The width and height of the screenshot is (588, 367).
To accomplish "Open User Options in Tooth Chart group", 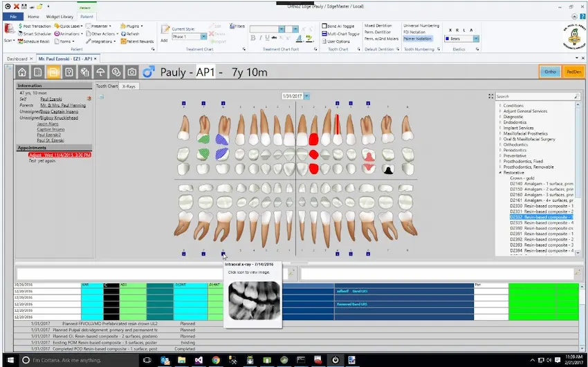I will tap(336, 41).
